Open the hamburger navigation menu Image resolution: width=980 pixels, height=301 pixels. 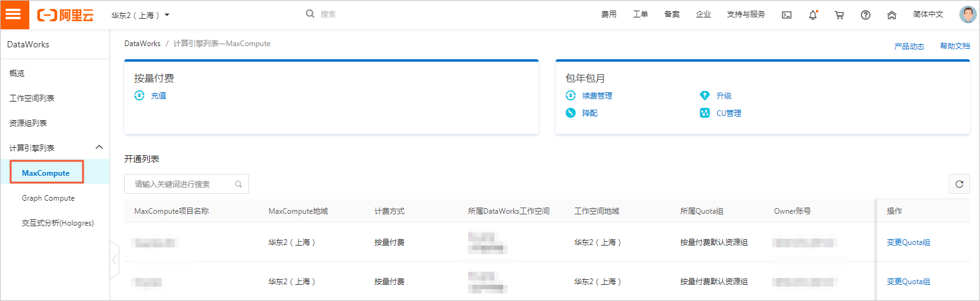point(14,14)
